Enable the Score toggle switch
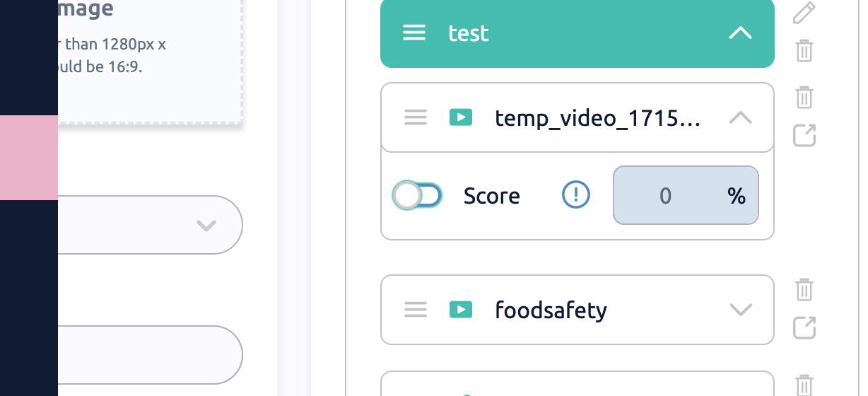868x396 pixels. click(418, 195)
